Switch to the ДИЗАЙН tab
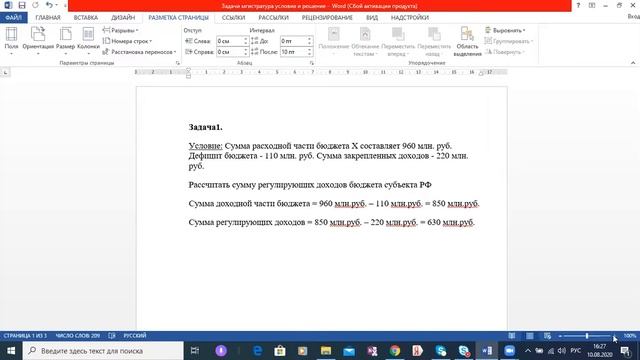 [123, 18]
